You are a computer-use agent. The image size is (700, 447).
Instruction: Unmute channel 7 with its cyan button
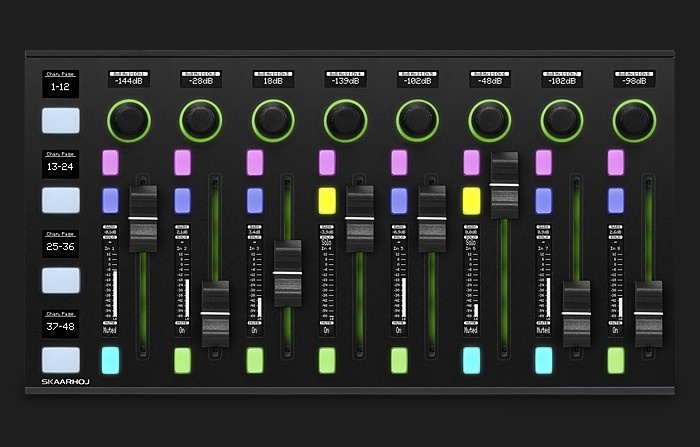[x=543, y=360]
